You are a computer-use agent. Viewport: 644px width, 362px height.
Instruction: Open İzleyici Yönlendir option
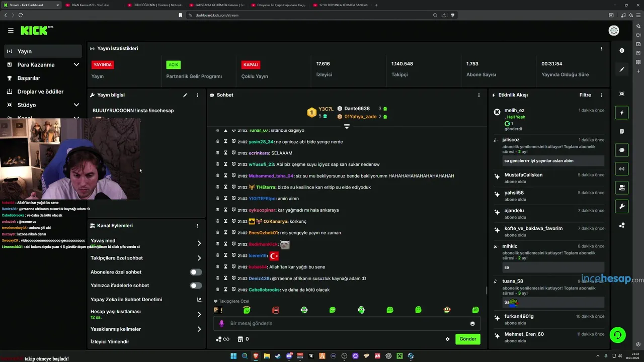(x=110, y=342)
